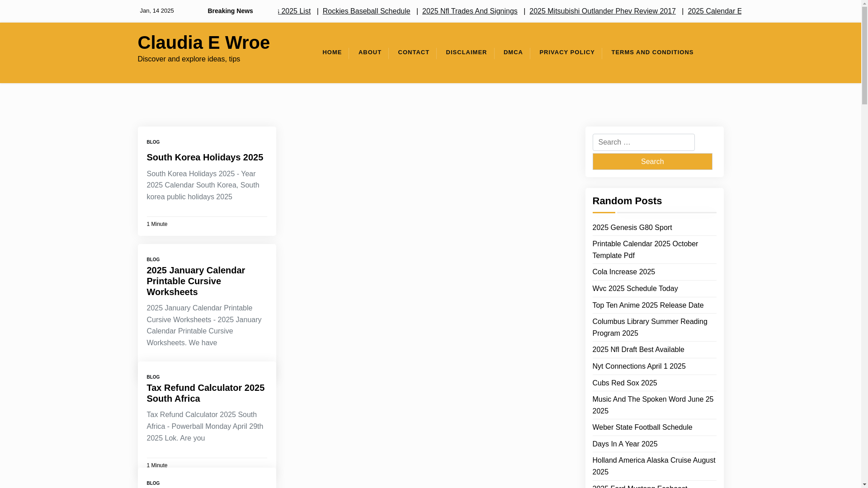
Task: Open 2025 Nfl Trades And Signings link
Action: (470, 11)
